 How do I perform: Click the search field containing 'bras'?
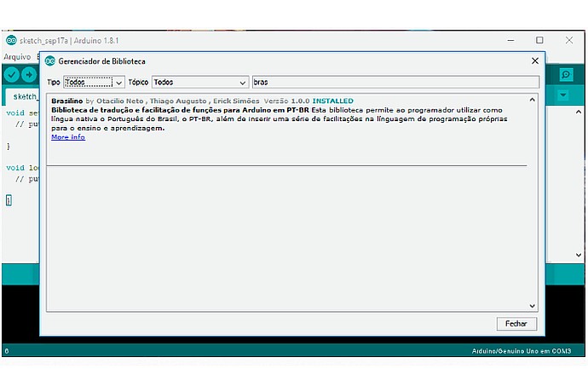coord(396,82)
